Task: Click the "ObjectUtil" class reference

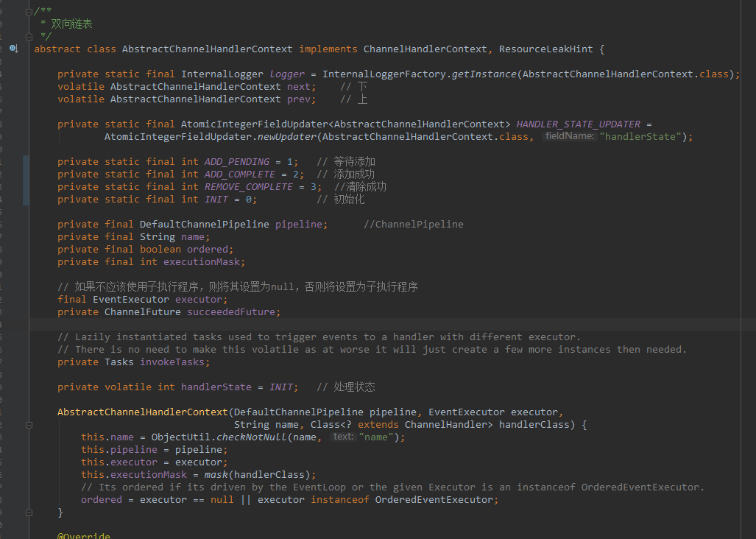Action: (181, 438)
